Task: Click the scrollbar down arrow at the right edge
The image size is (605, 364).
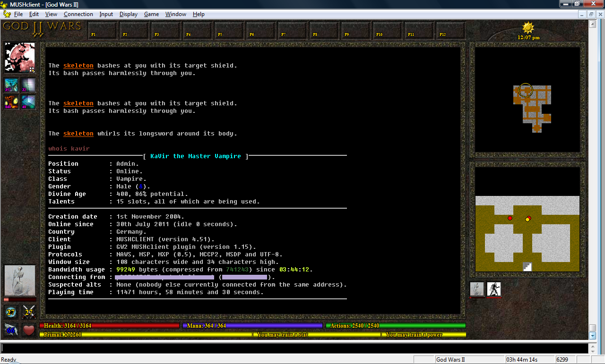Action: [x=592, y=336]
